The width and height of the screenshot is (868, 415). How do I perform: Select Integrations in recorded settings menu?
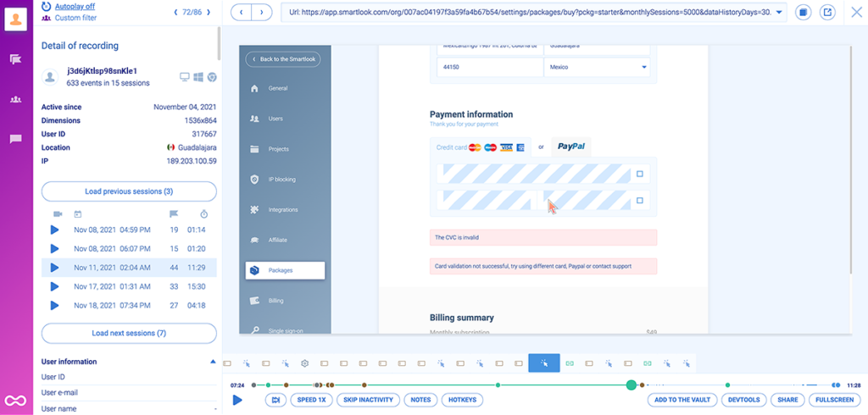point(283,210)
